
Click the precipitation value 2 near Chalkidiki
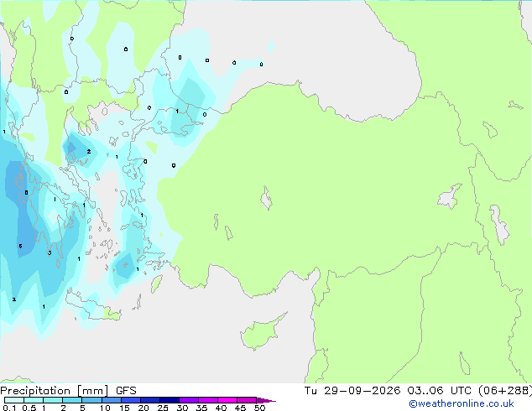(x=89, y=152)
